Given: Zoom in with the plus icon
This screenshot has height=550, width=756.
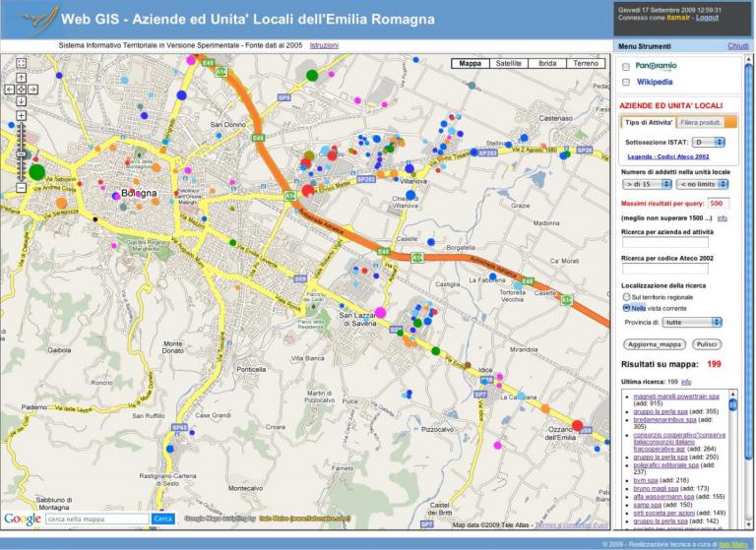Looking at the screenshot, I should point(22,115).
